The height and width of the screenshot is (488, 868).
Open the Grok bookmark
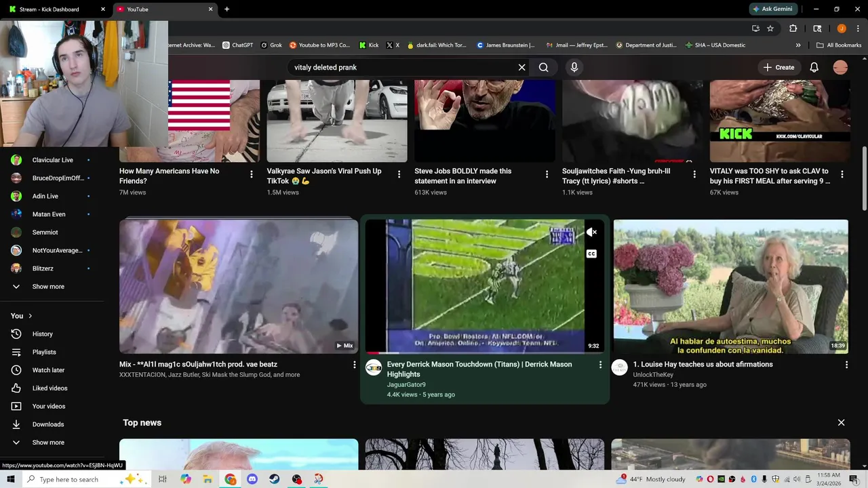click(271, 45)
